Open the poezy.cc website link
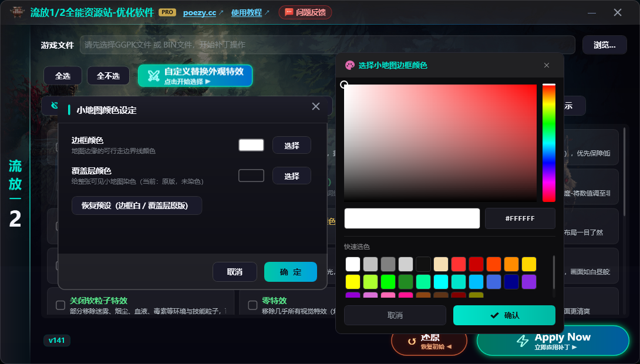This screenshot has width=640, height=364. tap(200, 13)
